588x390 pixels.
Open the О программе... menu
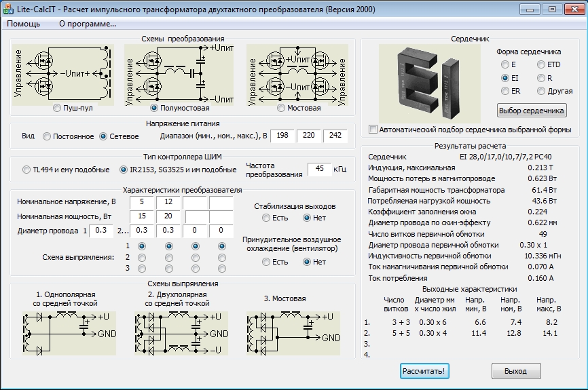click(88, 24)
